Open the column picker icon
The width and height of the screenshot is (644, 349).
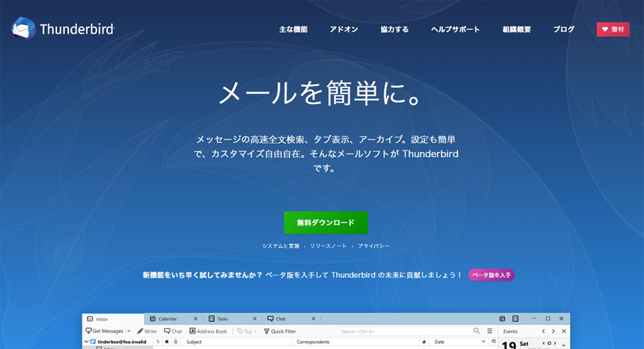tap(493, 342)
